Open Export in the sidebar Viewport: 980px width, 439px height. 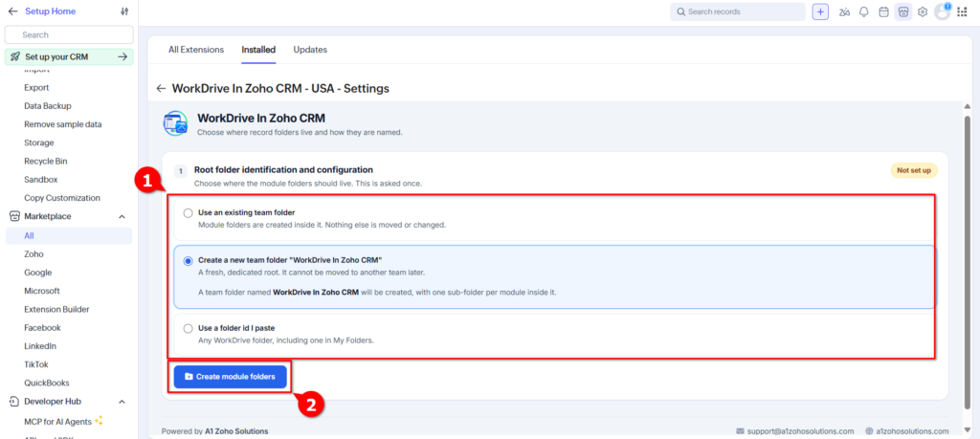tap(36, 87)
